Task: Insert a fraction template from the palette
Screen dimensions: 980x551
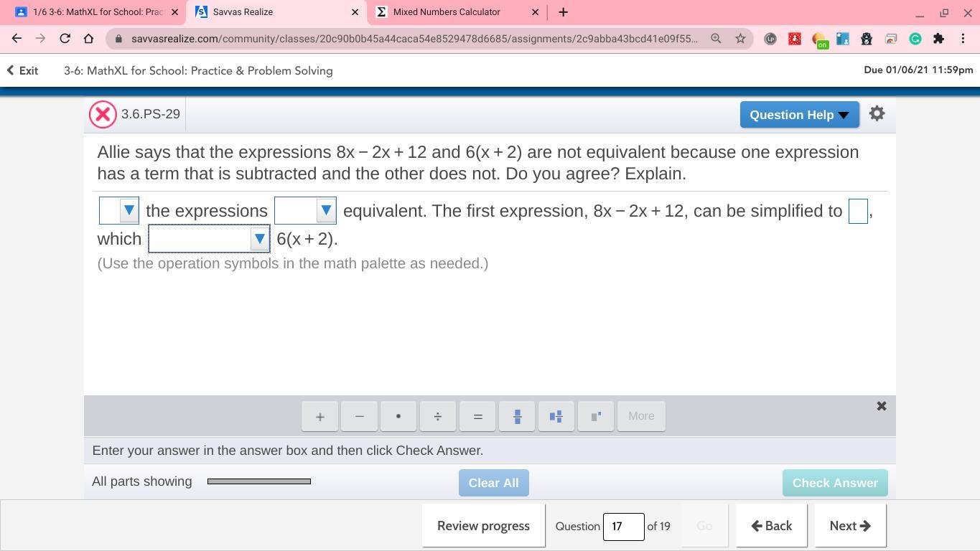Action: 517,416
